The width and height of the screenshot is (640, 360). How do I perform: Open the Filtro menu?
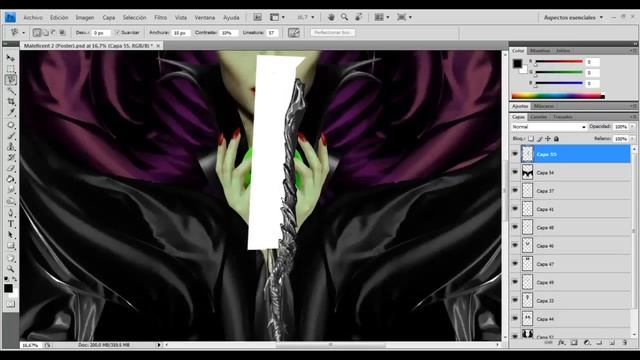click(160, 18)
